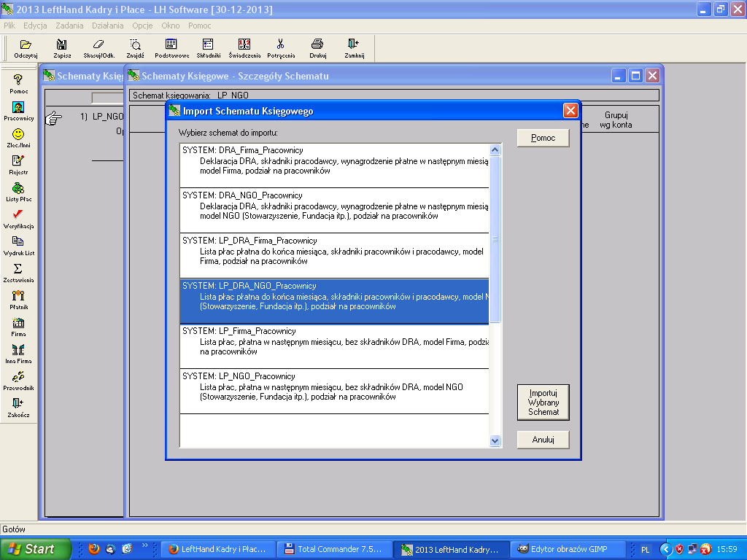Open the Świadczenia toolbar icon
This screenshot has width=747, height=560.
tap(244, 49)
